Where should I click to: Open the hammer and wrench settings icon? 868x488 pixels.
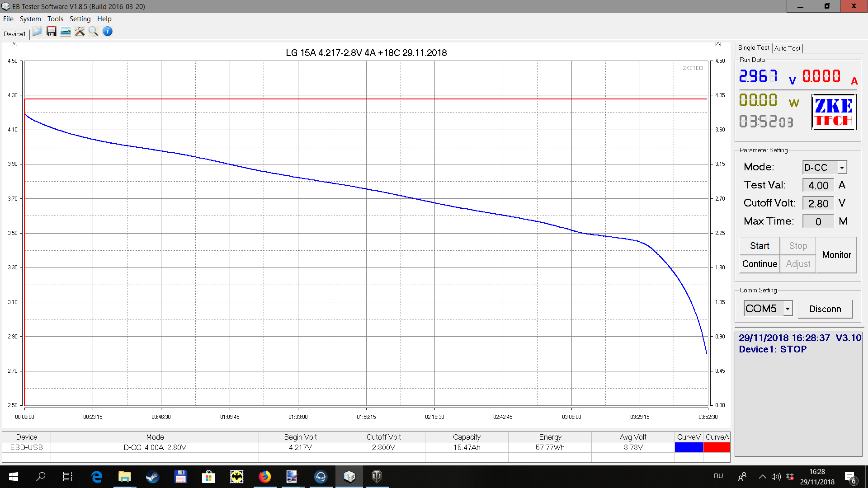coord(80,32)
